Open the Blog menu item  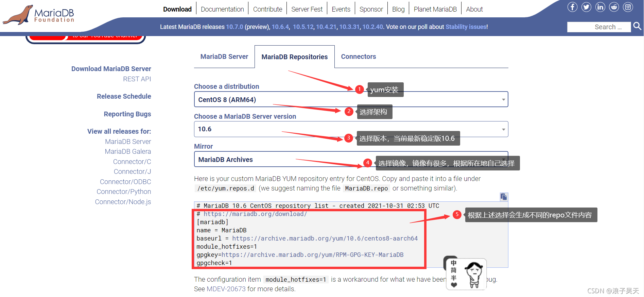[398, 9]
